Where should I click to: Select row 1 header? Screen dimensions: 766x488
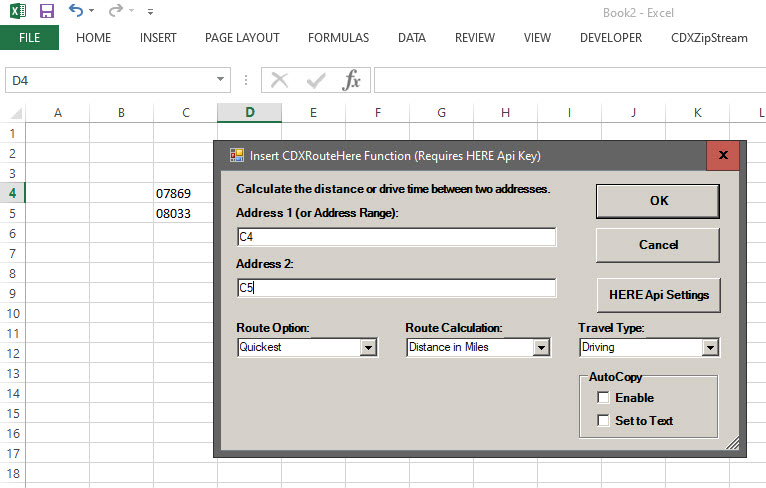pyautogui.click(x=12, y=133)
